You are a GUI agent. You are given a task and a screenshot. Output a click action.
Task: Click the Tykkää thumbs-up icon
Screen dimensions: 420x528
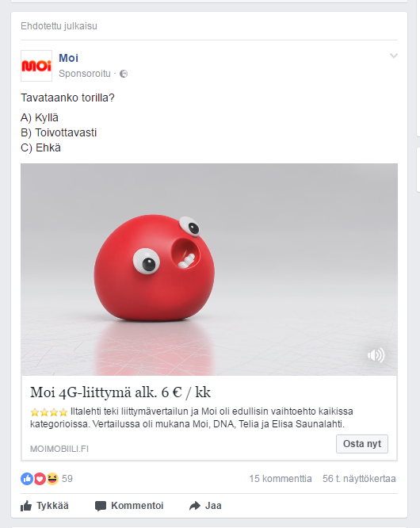[26, 506]
